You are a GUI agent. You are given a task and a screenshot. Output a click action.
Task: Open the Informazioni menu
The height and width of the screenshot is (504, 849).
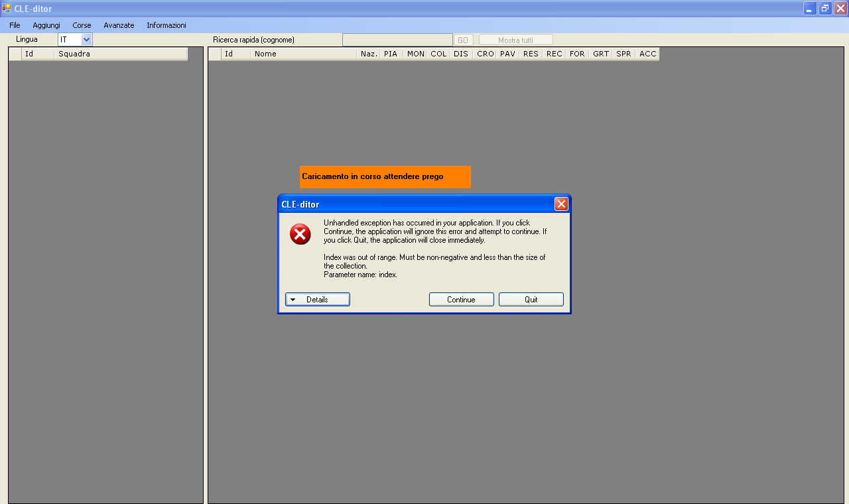tap(166, 25)
